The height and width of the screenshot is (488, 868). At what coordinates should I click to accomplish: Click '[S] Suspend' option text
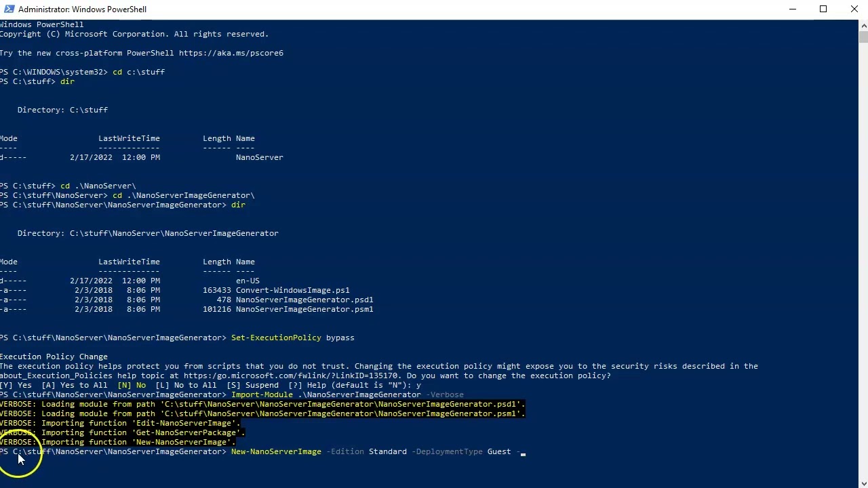(x=252, y=385)
